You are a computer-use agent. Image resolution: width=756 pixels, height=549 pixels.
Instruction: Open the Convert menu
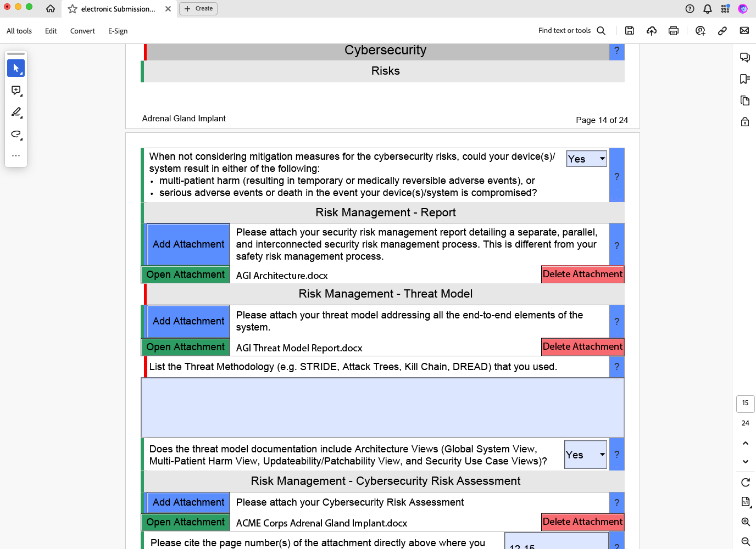tap(82, 31)
